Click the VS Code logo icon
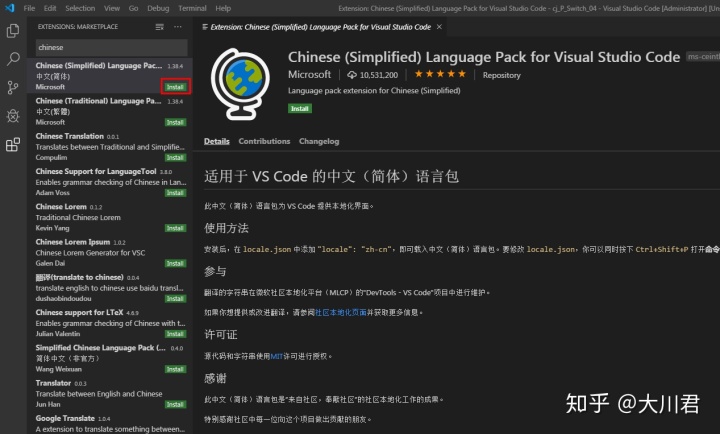 point(10,8)
